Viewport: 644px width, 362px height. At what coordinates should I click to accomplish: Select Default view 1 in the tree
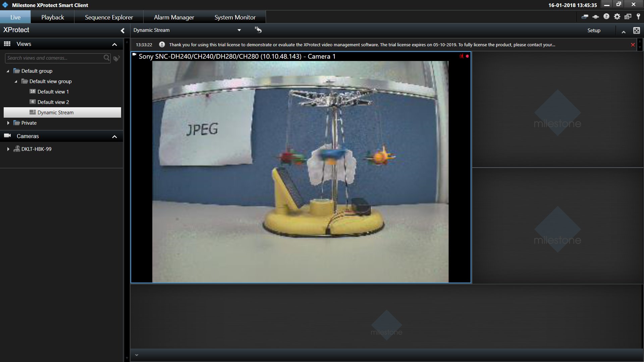pyautogui.click(x=53, y=92)
